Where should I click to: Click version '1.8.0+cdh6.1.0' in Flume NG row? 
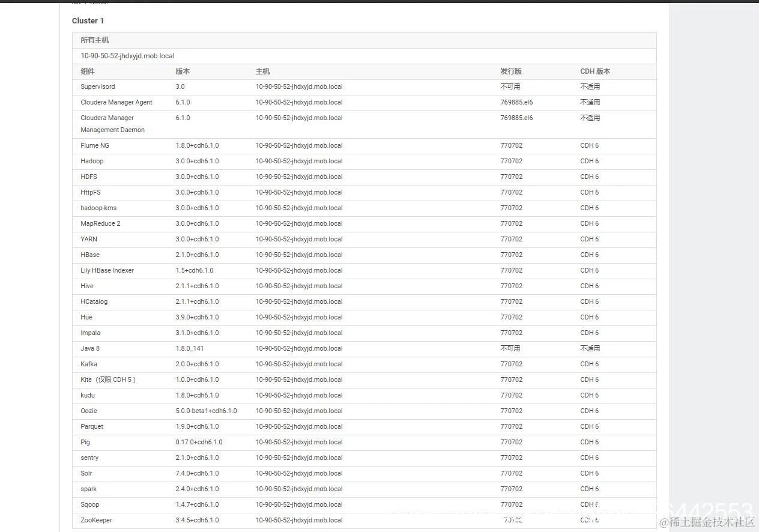coord(197,146)
